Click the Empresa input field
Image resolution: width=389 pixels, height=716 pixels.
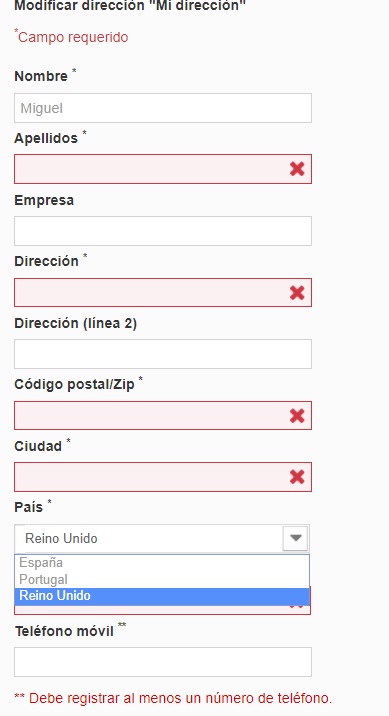[163, 231]
